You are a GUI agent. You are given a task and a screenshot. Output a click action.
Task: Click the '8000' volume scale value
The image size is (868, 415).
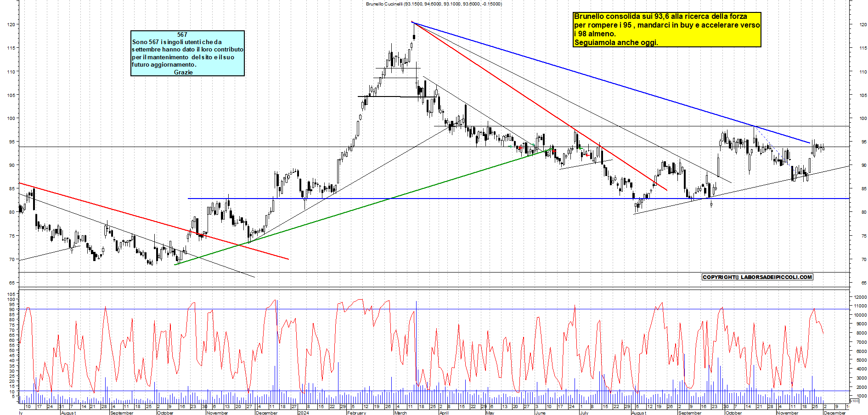tap(861, 333)
